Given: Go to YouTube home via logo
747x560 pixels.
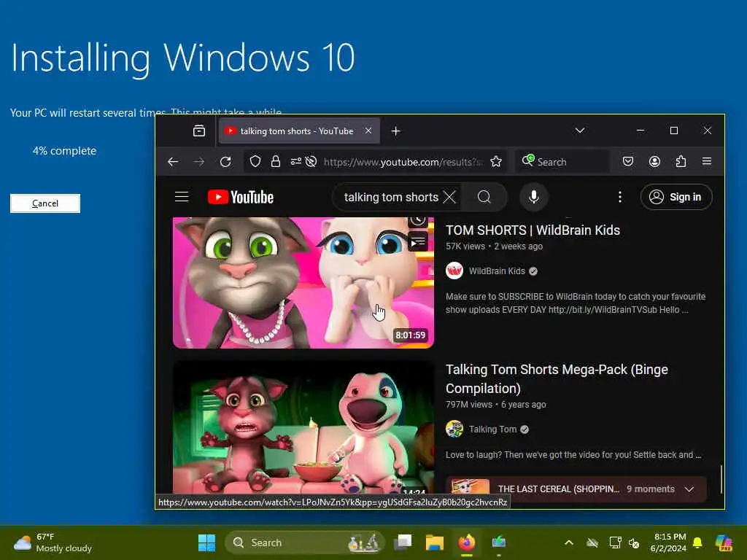Looking at the screenshot, I should tap(241, 197).
